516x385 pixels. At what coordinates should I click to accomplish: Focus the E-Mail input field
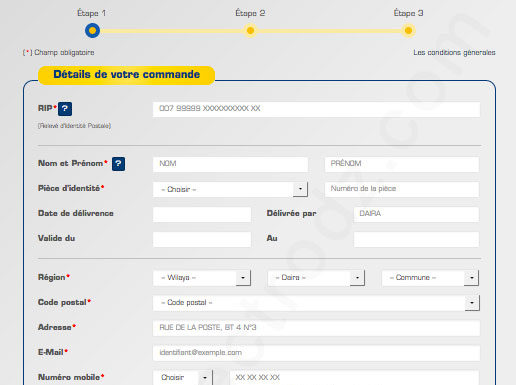(x=316, y=353)
